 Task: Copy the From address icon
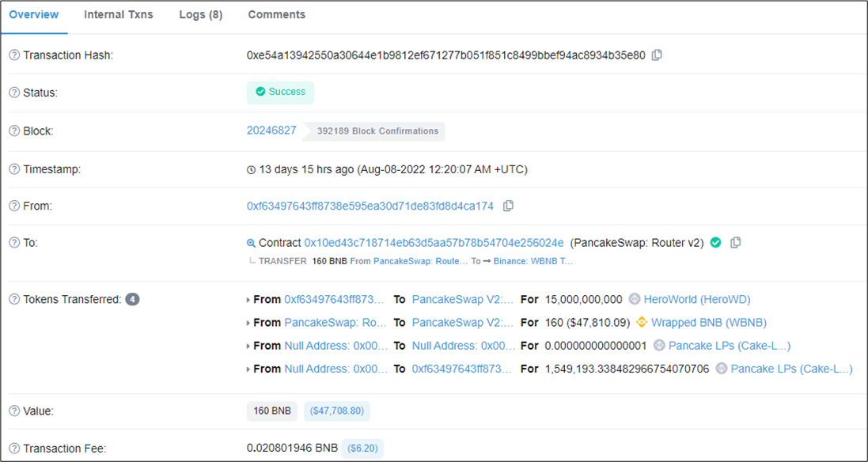point(508,206)
